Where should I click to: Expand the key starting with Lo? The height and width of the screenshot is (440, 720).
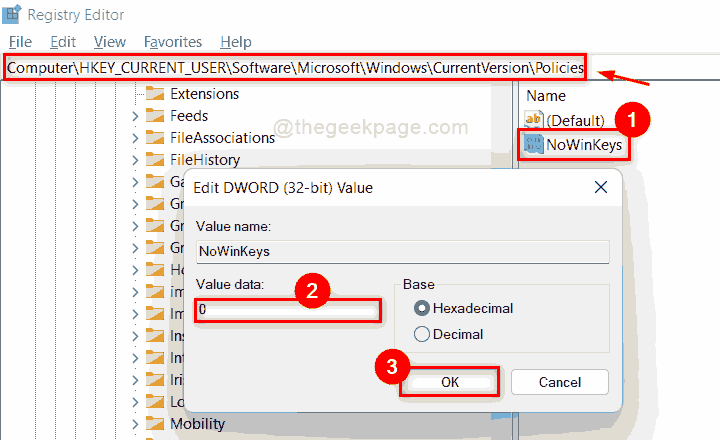135,402
